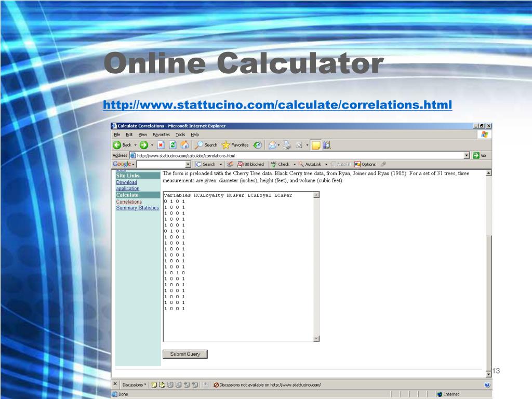Image resolution: width=532 pixels, height=399 pixels.
Task: Click the textarea scrollbar down arrow
Action: [316, 339]
